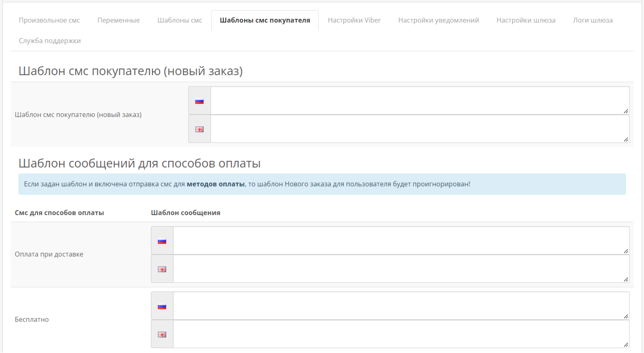Click resize handle of English Бесплатно textarea
644x353 pixels.
coord(626,345)
